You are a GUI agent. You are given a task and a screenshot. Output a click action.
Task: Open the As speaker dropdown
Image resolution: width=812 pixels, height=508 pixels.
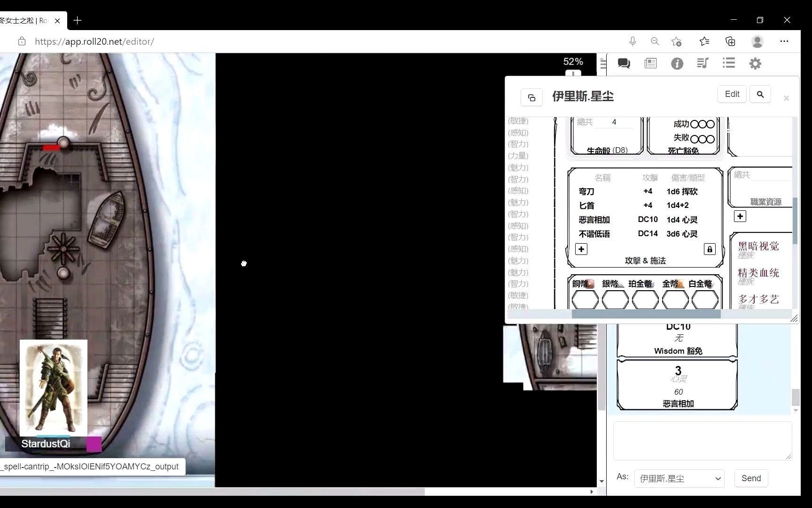[679, 478]
